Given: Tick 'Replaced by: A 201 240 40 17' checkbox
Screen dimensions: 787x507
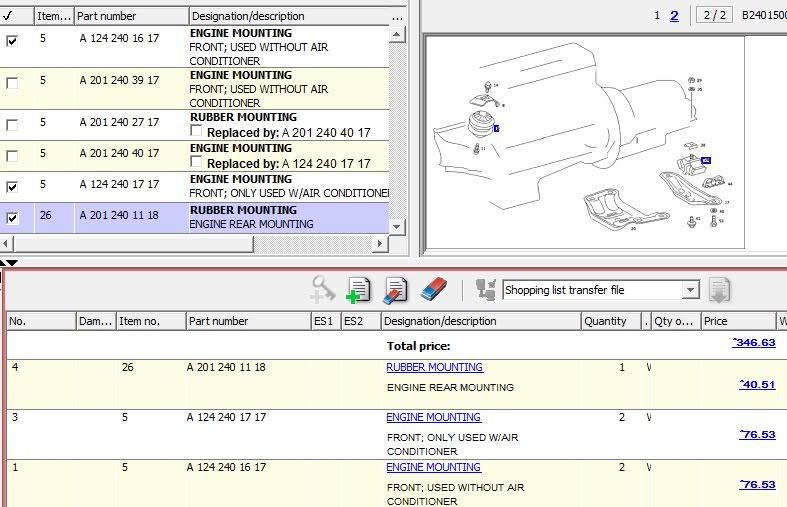Looking at the screenshot, I should (x=196, y=131).
